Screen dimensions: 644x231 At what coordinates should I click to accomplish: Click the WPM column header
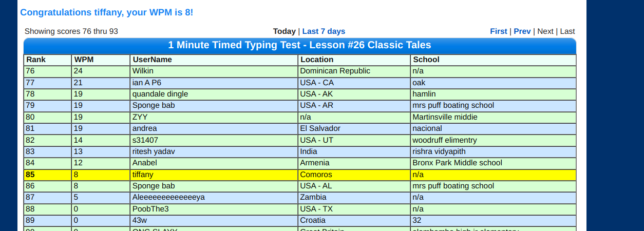coord(101,60)
